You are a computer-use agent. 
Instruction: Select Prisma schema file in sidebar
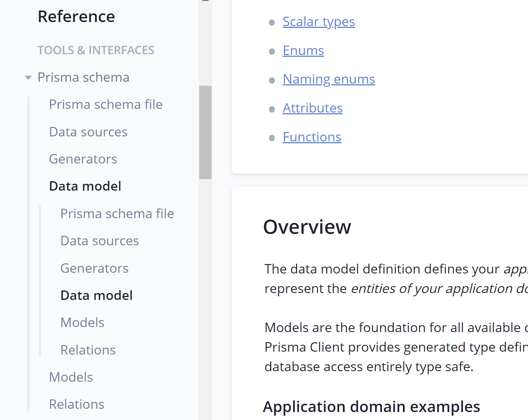pos(106,104)
